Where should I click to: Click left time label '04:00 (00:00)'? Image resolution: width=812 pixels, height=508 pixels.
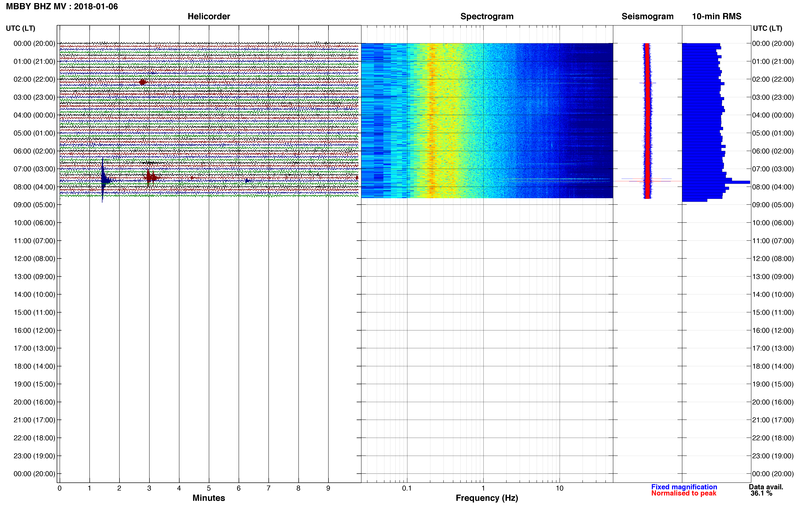34,115
